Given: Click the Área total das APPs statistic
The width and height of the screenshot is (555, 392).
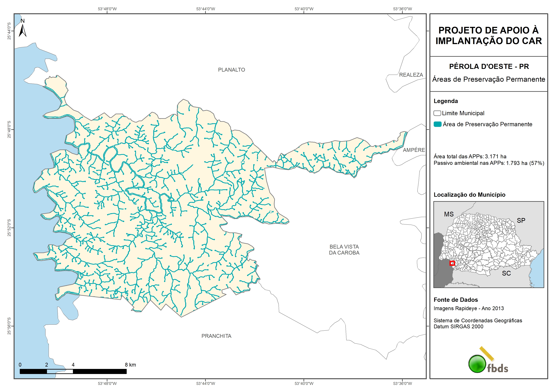Looking at the screenshot, I should [x=470, y=156].
